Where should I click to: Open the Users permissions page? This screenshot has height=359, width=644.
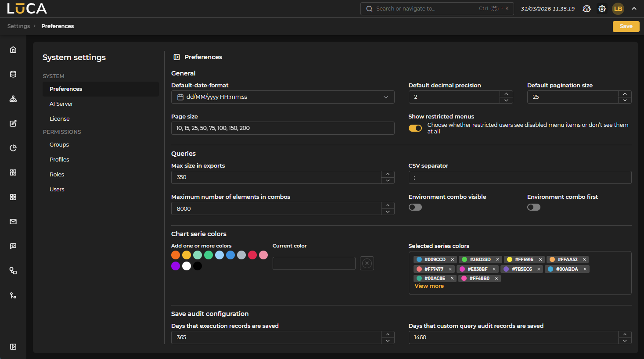pos(57,189)
